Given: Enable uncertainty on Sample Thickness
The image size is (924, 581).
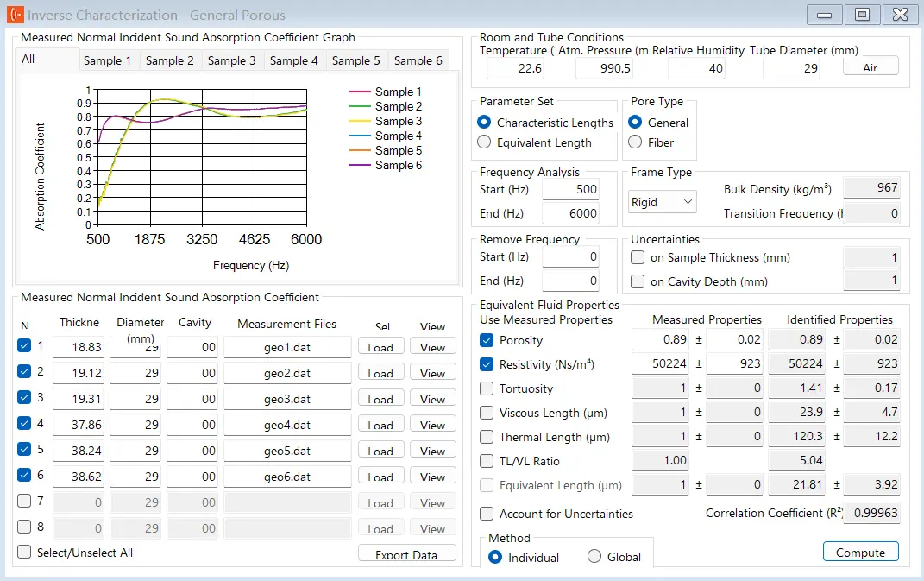Looking at the screenshot, I should (637, 257).
